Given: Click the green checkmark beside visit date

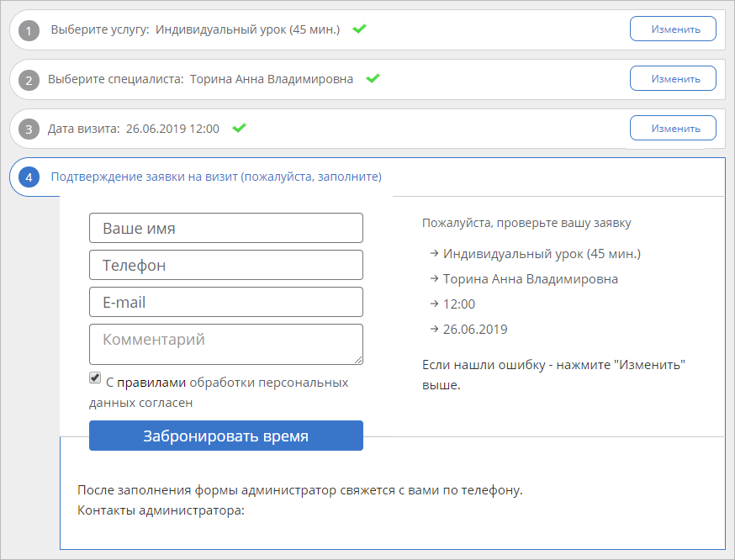Looking at the screenshot, I should 239,128.
